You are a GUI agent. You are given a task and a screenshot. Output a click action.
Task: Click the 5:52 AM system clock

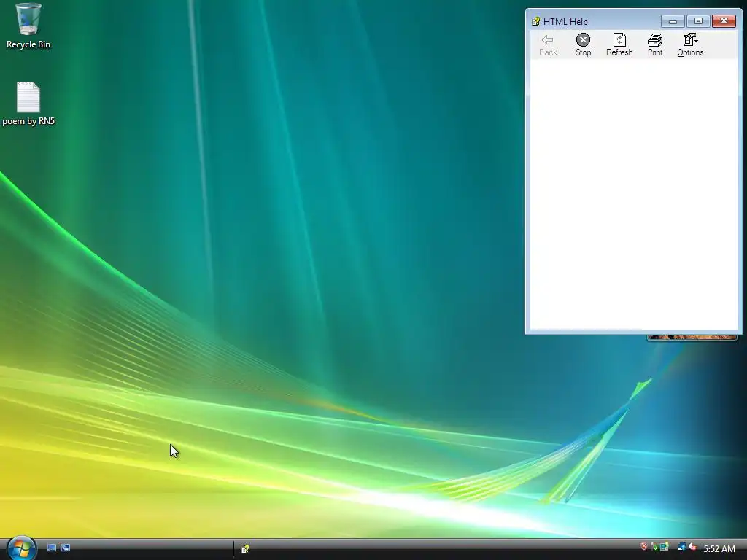pyautogui.click(x=719, y=548)
